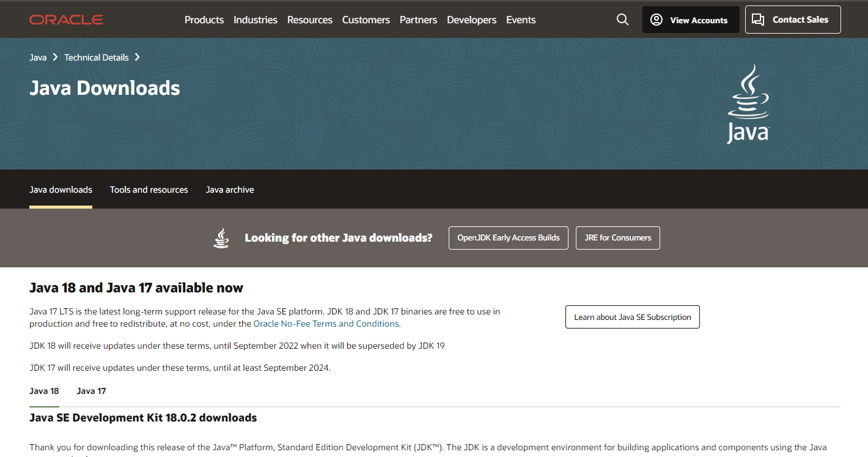Click the large Java coffee cup logo
The height and width of the screenshot is (457, 868).
point(748,104)
